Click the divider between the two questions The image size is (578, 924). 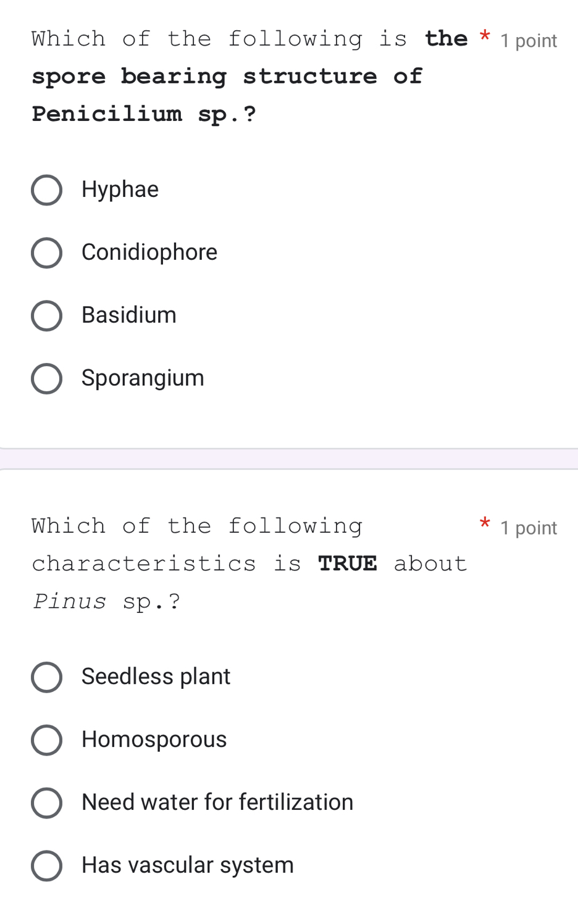pos(289,457)
